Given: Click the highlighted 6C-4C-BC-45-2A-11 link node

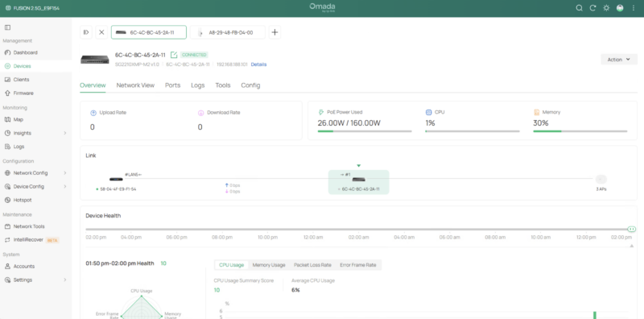Looking at the screenshot, I should tap(358, 182).
